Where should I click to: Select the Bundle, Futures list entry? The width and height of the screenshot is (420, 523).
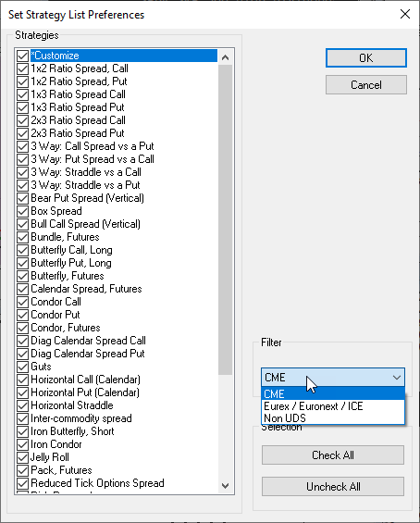(x=65, y=237)
